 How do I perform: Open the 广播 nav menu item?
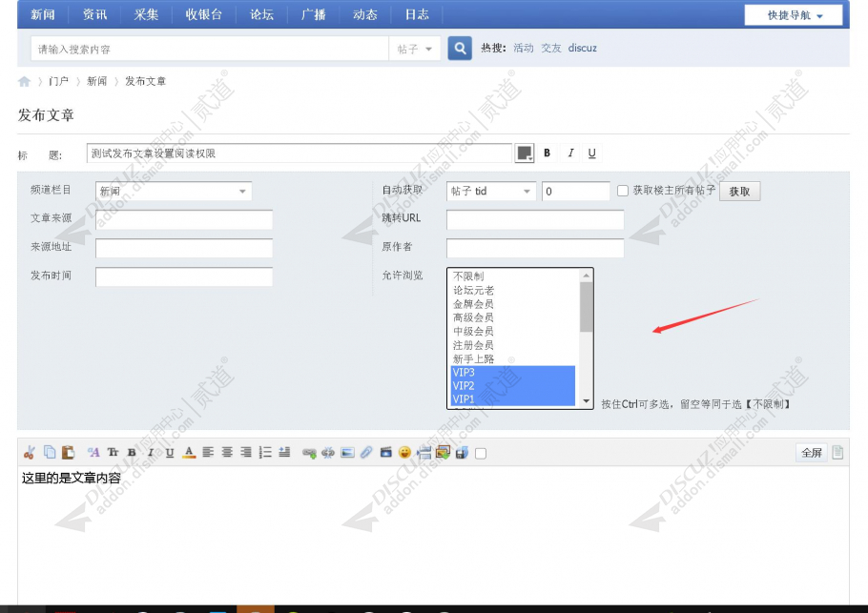[313, 14]
